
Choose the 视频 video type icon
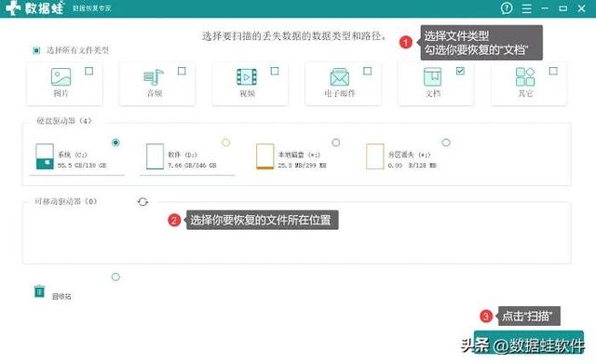coord(247,77)
